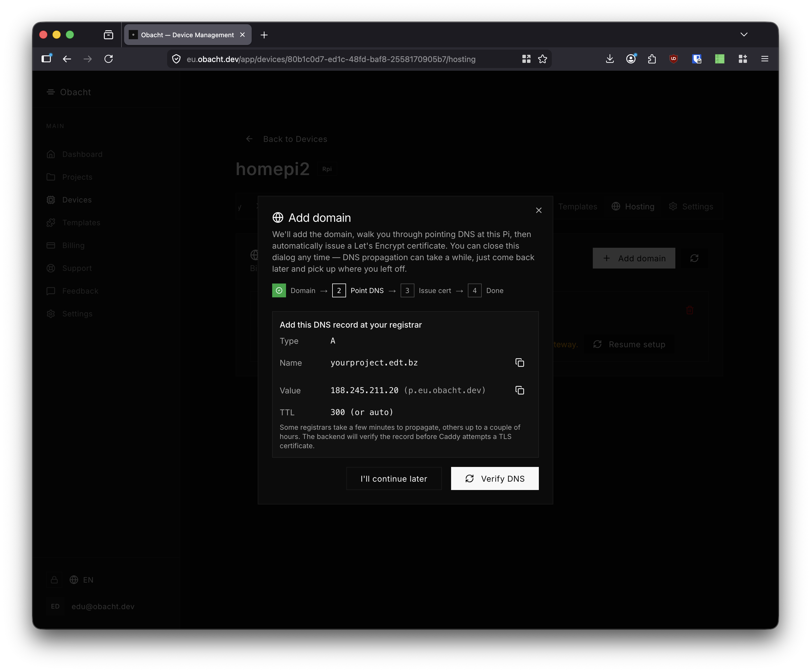811x672 pixels.
Task: Bookmark this page with star icon
Action: click(x=543, y=59)
